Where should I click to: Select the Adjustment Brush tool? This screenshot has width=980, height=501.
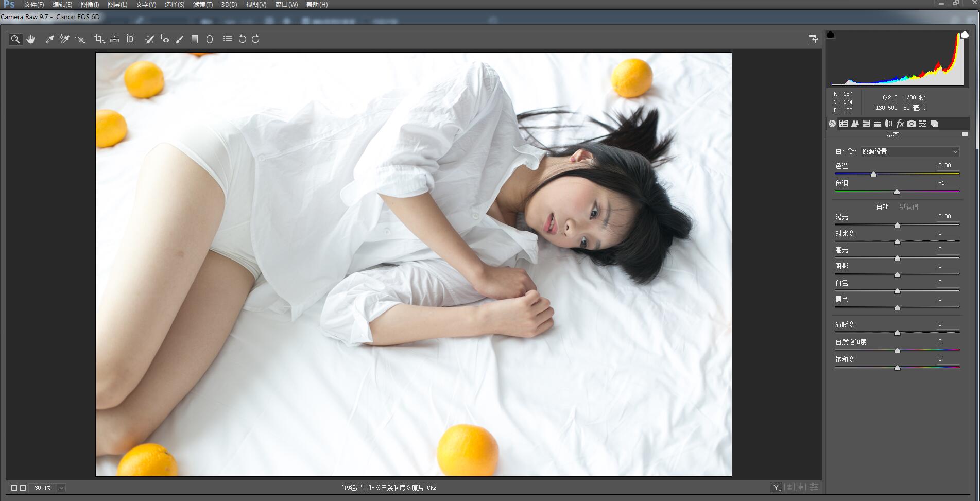[x=180, y=39]
